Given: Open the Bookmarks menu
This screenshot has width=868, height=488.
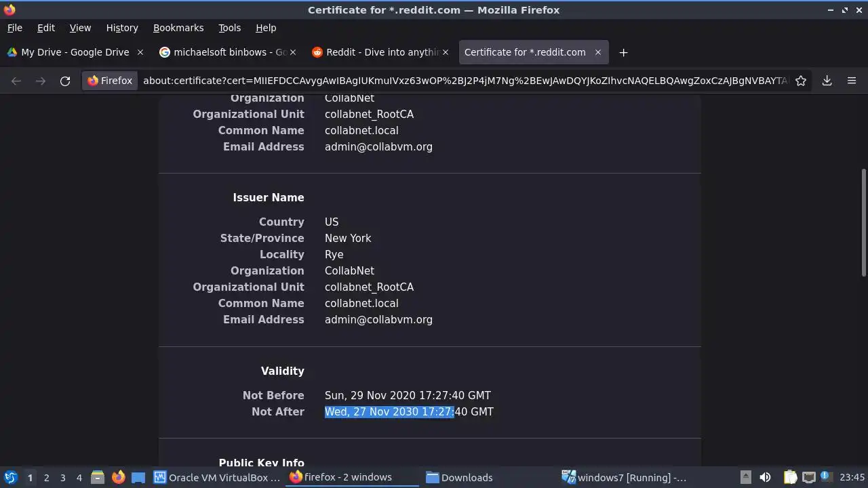Looking at the screenshot, I should [x=178, y=28].
